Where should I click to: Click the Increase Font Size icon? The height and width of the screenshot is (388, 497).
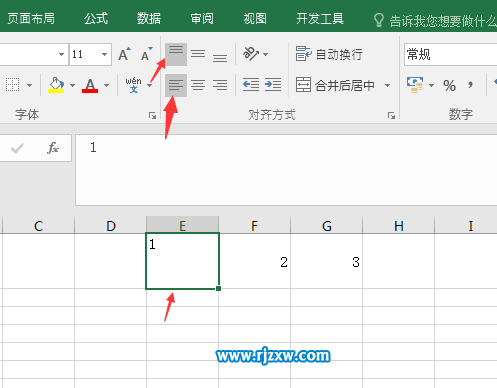click(x=124, y=54)
